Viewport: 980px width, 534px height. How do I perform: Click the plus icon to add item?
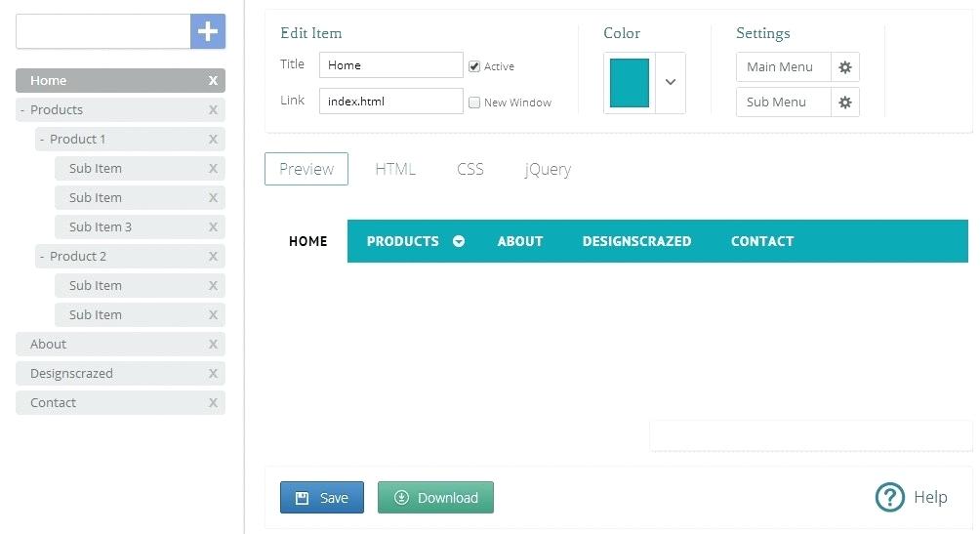208,31
